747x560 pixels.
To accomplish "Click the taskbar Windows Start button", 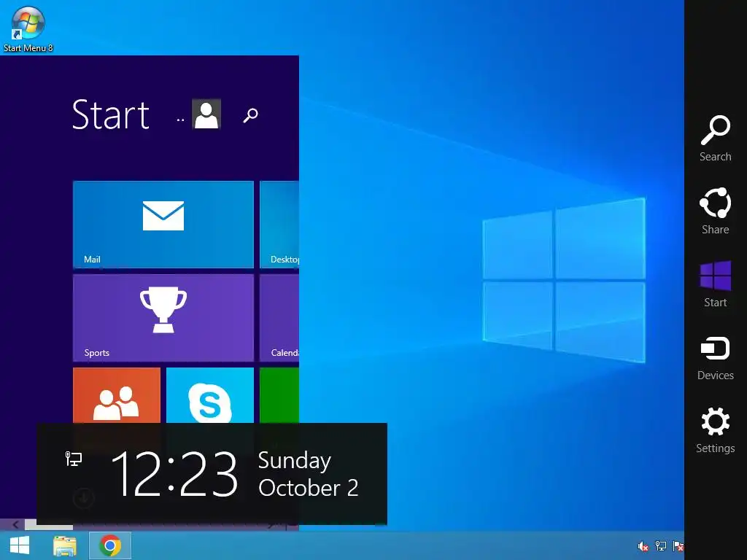I will click(20, 545).
